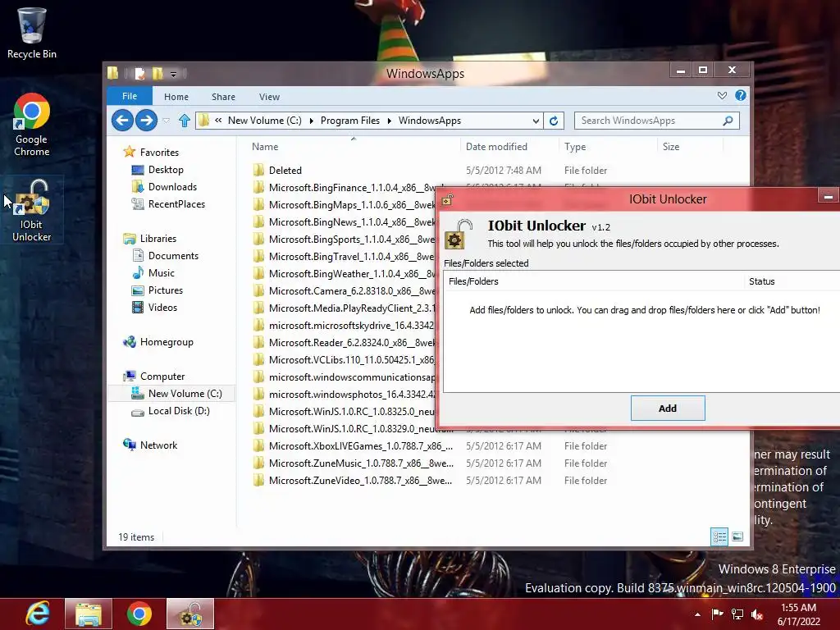Switch to details view layout icon
Image resolution: width=840 pixels, height=630 pixels.
click(x=719, y=536)
